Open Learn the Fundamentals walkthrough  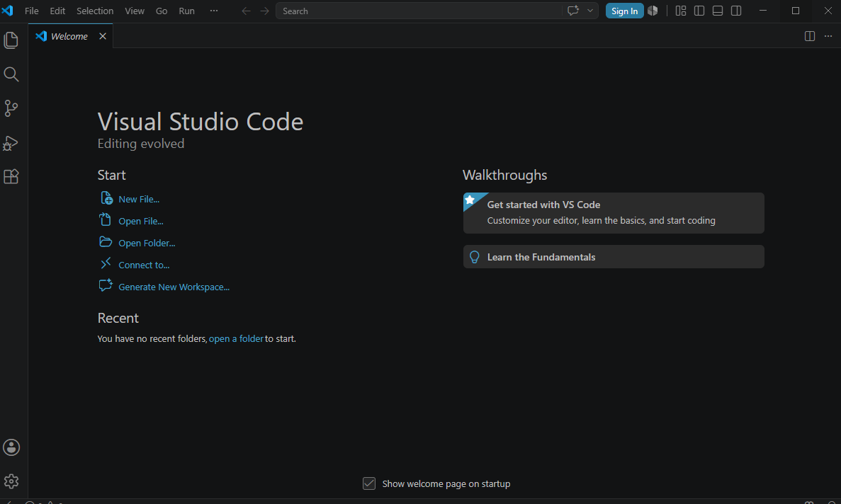[614, 257]
